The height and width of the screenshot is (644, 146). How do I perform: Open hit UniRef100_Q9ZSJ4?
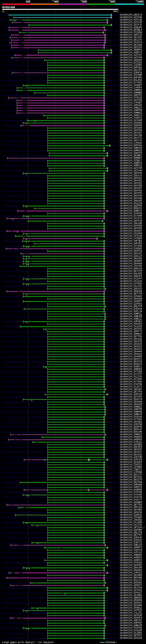131,15
